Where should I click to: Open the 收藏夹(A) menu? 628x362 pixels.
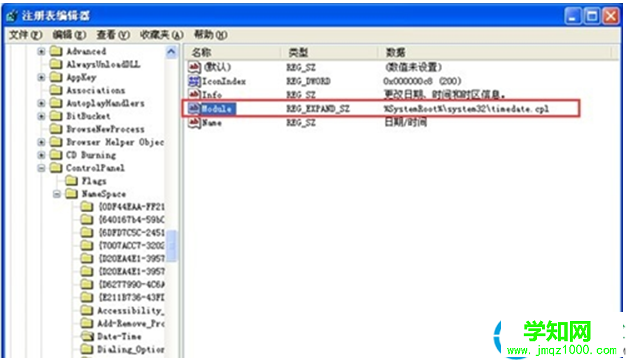point(161,35)
